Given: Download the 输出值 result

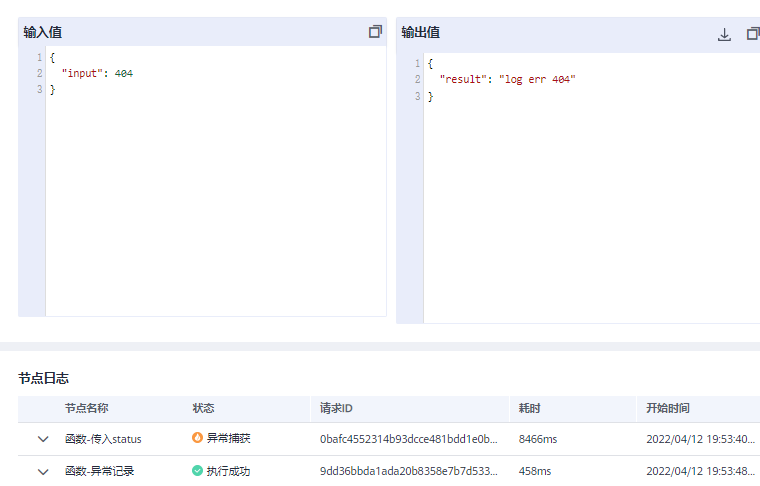Looking at the screenshot, I should point(724,34).
